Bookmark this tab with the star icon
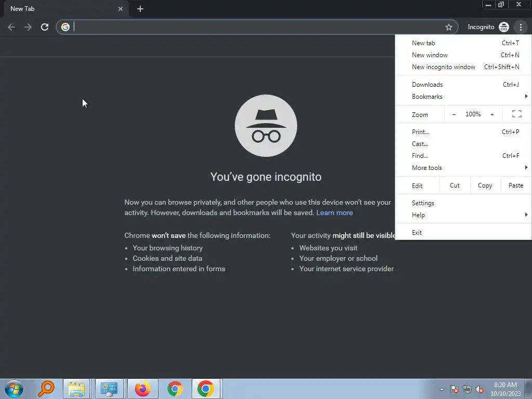 [449, 27]
